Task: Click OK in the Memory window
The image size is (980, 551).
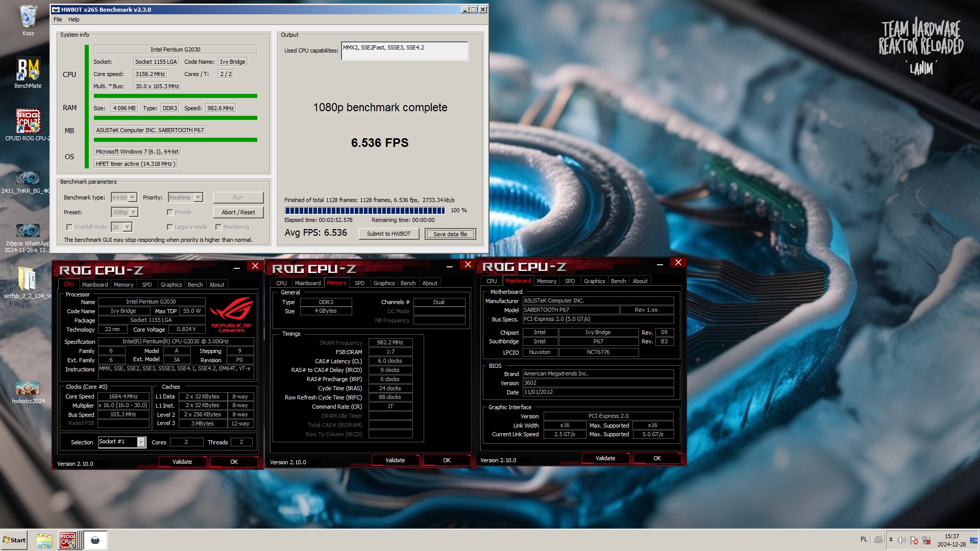Action: pos(447,460)
